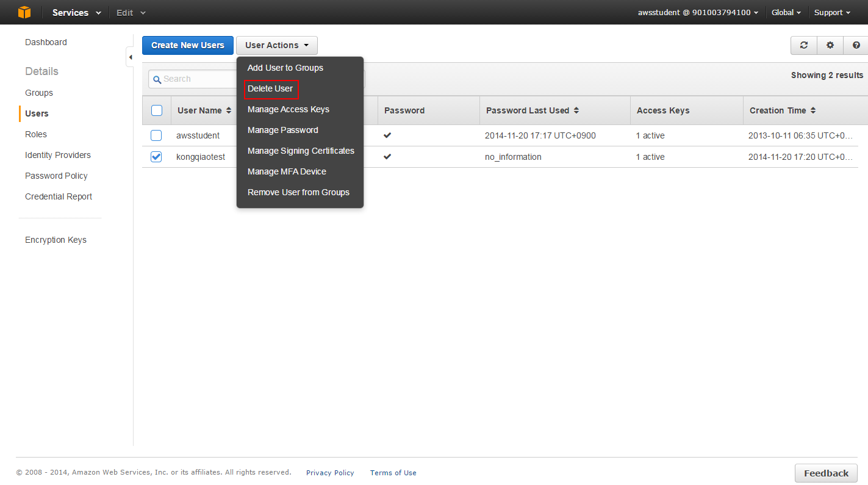Open settings with the gear icon
Viewport: 868px width, 485px height.
point(830,45)
